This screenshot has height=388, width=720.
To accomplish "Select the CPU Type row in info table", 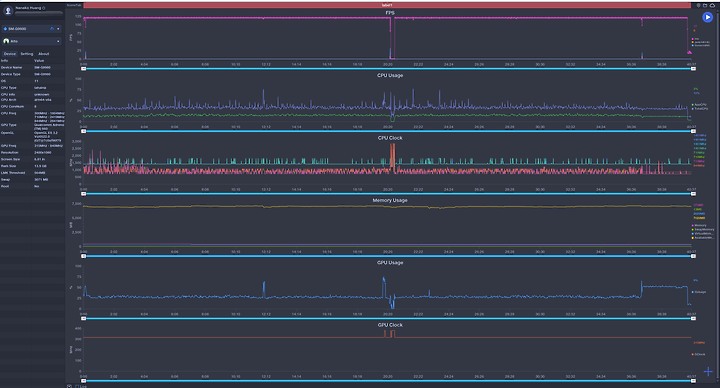I will pos(32,88).
